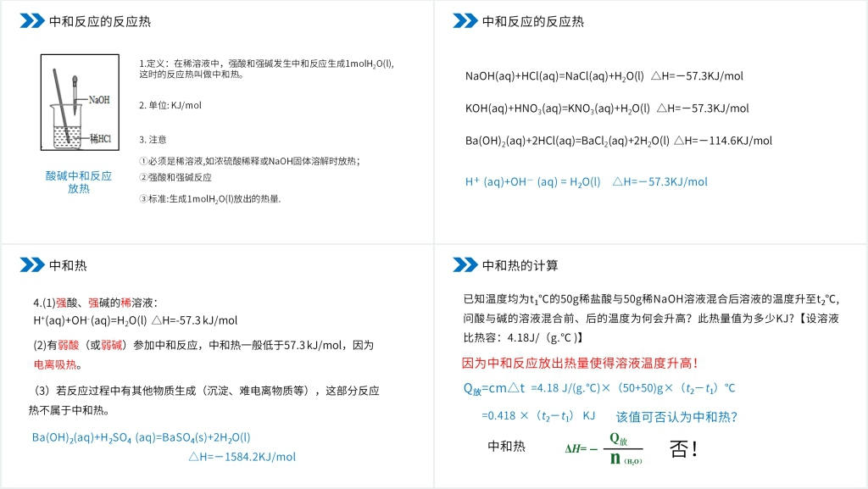This screenshot has width=868, height=489.
Task: Click the double-arrow icon beside 中和热 heading
Action: coord(32,265)
